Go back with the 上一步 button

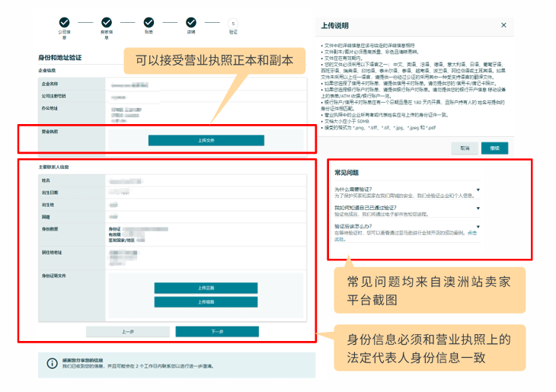point(127,332)
